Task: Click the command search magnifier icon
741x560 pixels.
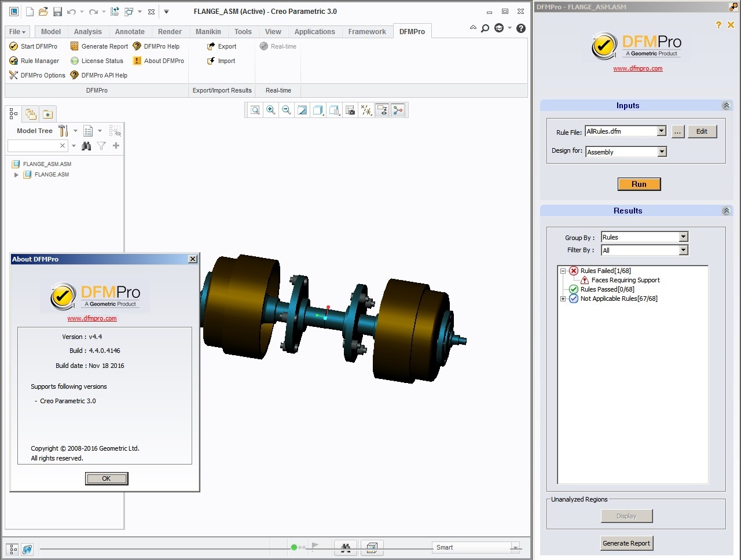Action: 485,28
